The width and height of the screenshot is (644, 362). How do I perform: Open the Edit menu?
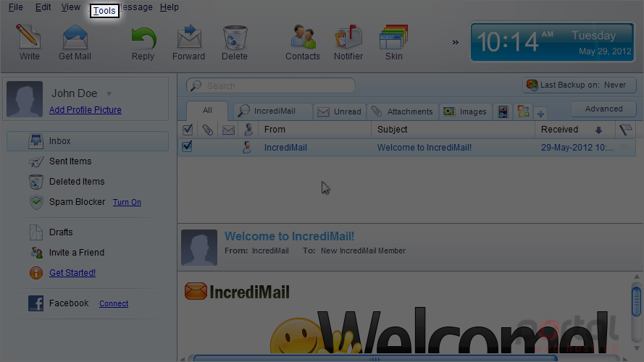(x=43, y=7)
